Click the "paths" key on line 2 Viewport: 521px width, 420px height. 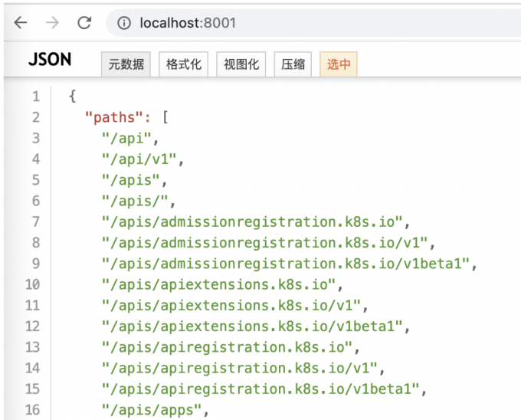[x=114, y=117]
